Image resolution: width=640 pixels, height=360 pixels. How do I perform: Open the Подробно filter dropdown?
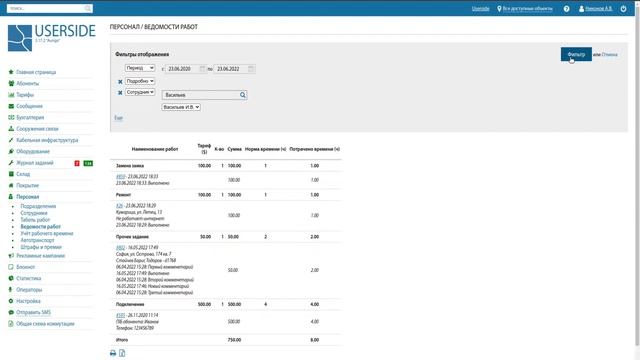click(x=140, y=81)
